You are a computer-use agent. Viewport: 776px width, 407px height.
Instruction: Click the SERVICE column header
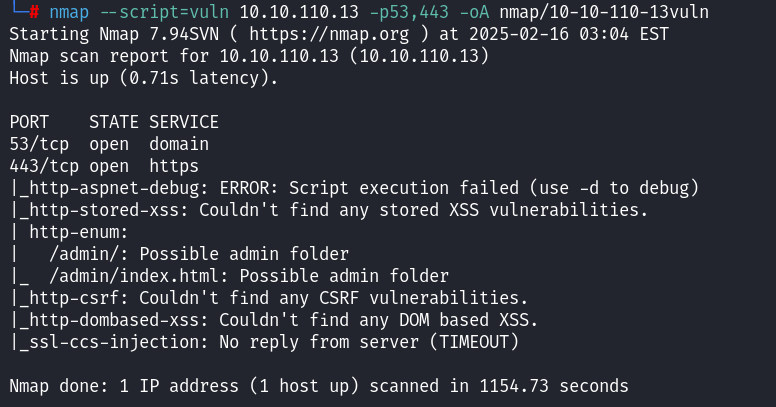tap(183, 121)
